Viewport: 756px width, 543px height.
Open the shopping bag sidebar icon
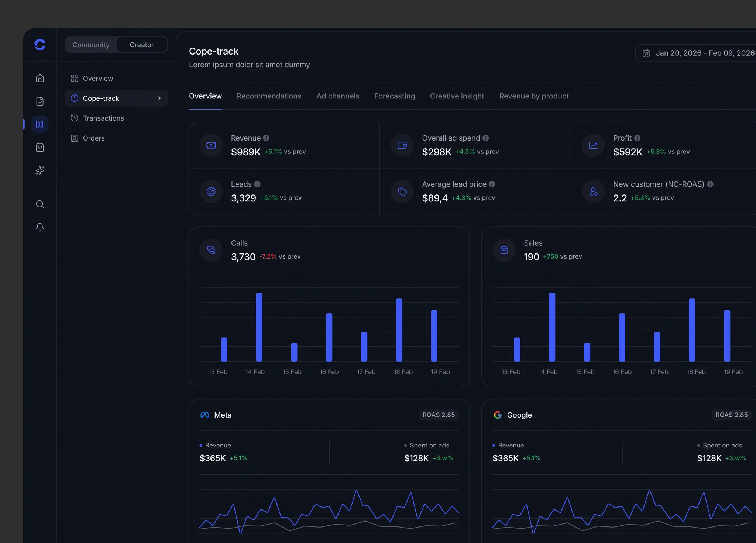pyautogui.click(x=40, y=148)
